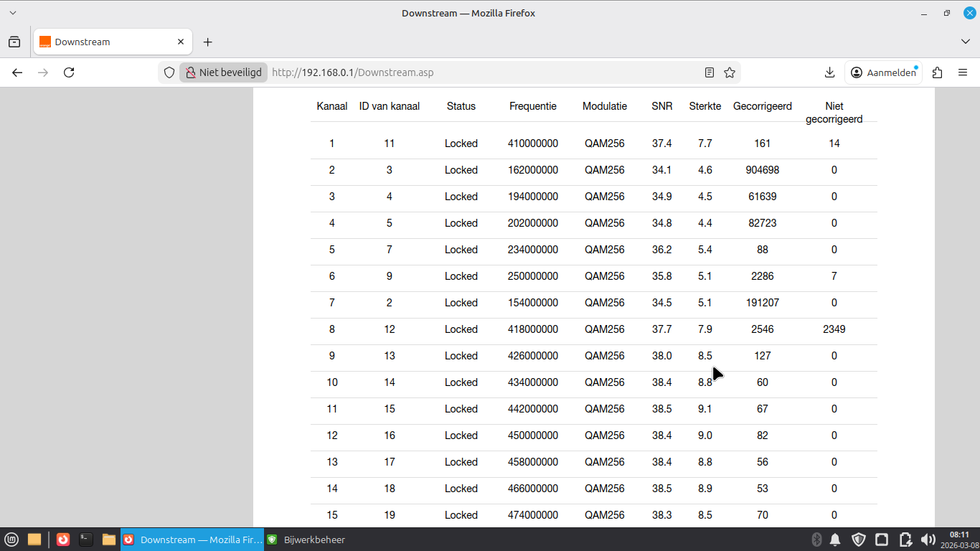Open the terminal from the taskbar

(86, 540)
